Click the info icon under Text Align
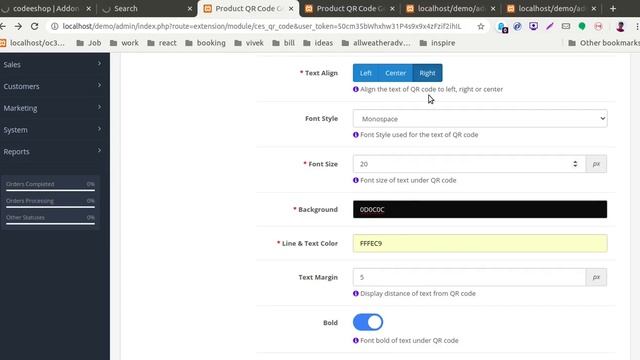The width and height of the screenshot is (640, 360). (356, 89)
